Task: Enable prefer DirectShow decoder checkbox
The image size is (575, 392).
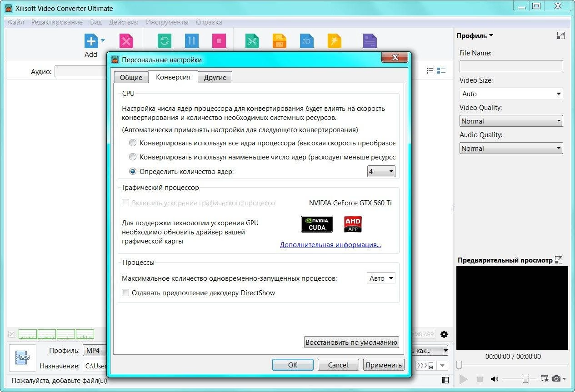Action: point(126,293)
